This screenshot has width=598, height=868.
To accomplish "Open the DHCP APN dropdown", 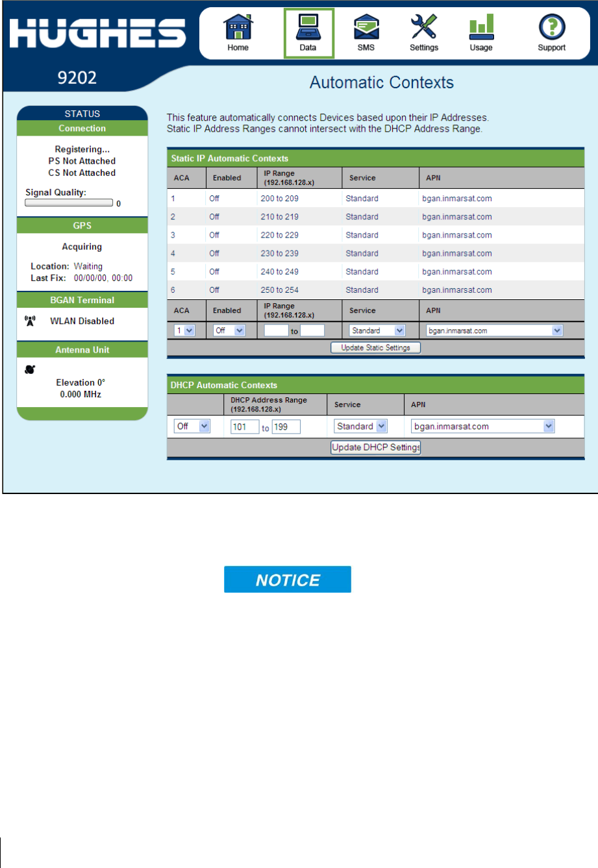I will pos(483,427).
